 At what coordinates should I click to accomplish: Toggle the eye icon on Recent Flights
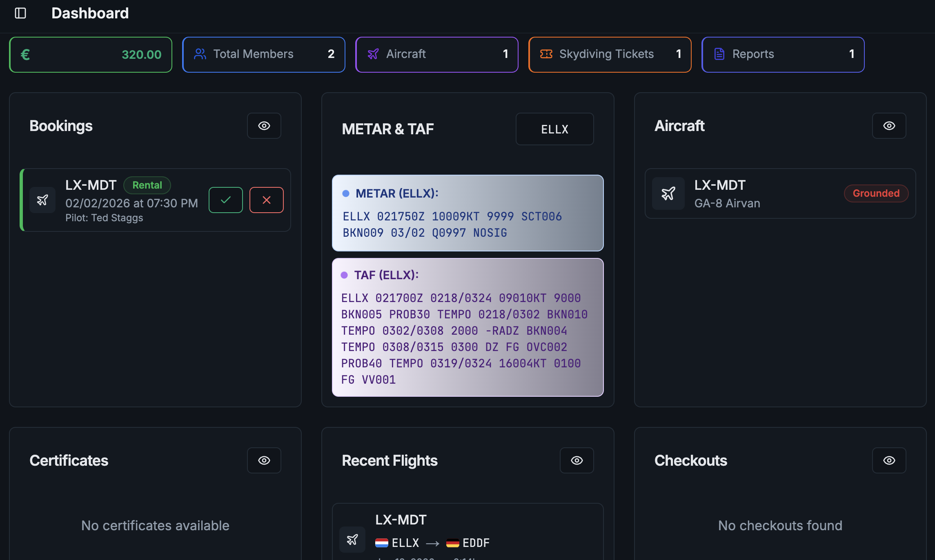pos(577,460)
